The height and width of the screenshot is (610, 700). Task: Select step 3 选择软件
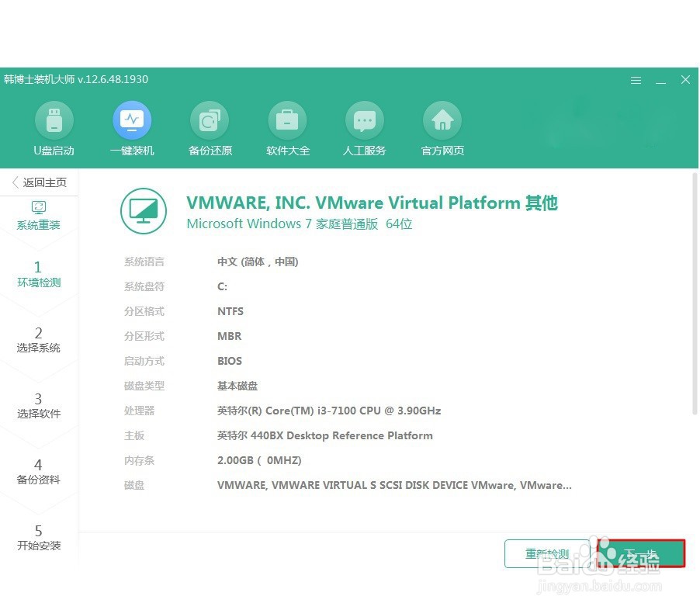[x=38, y=405]
